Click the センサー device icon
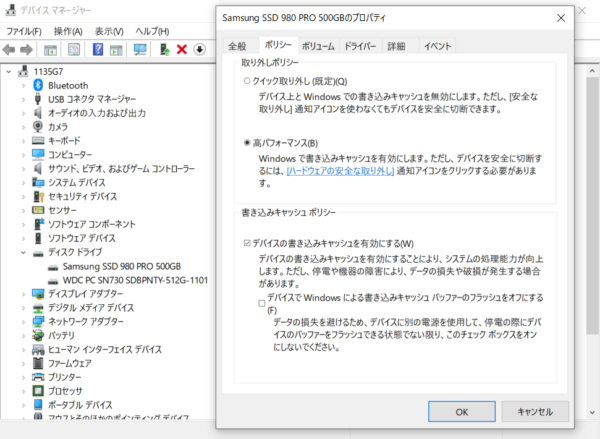600x439 pixels. tap(38, 210)
